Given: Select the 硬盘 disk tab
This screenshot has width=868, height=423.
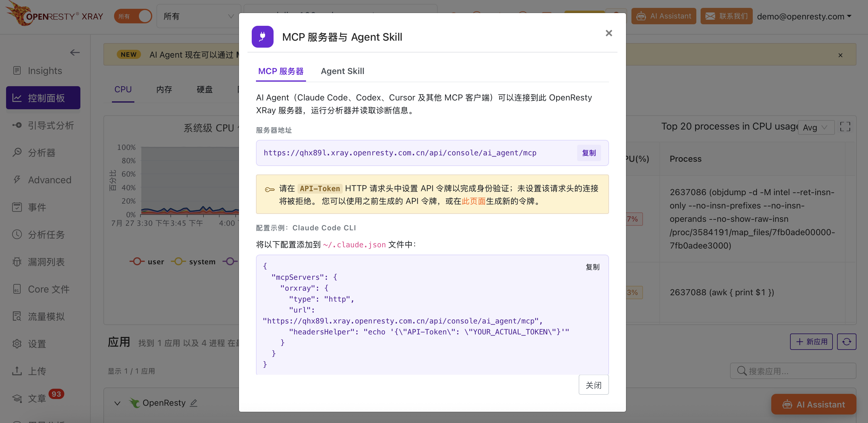Looking at the screenshot, I should (x=204, y=89).
